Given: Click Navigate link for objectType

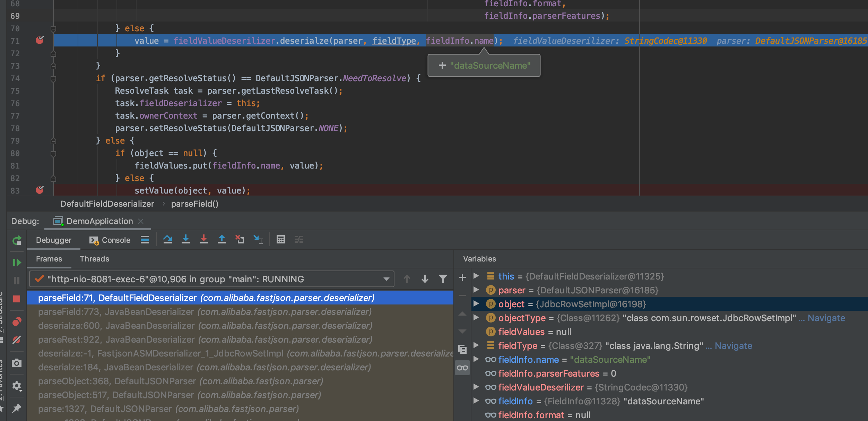Looking at the screenshot, I should [826, 318].
